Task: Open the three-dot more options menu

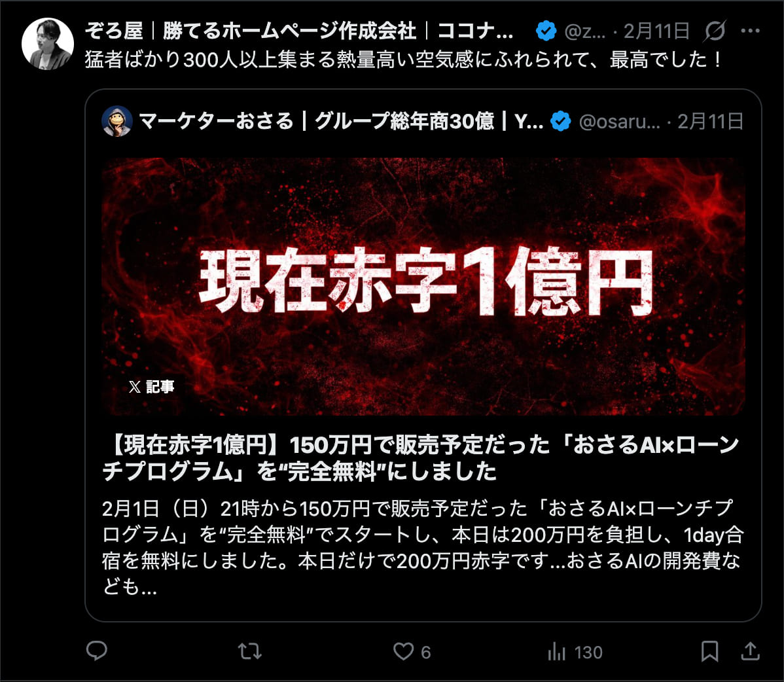Action: (751, 31)
